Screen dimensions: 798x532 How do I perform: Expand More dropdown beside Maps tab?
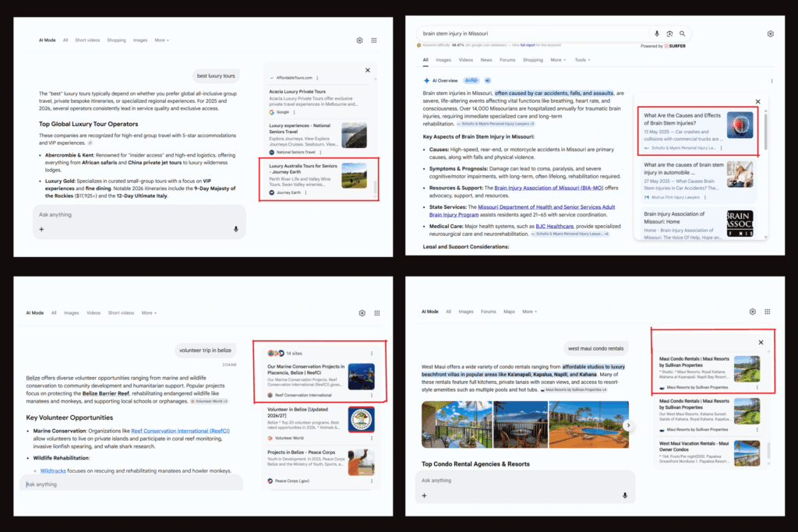530,312
